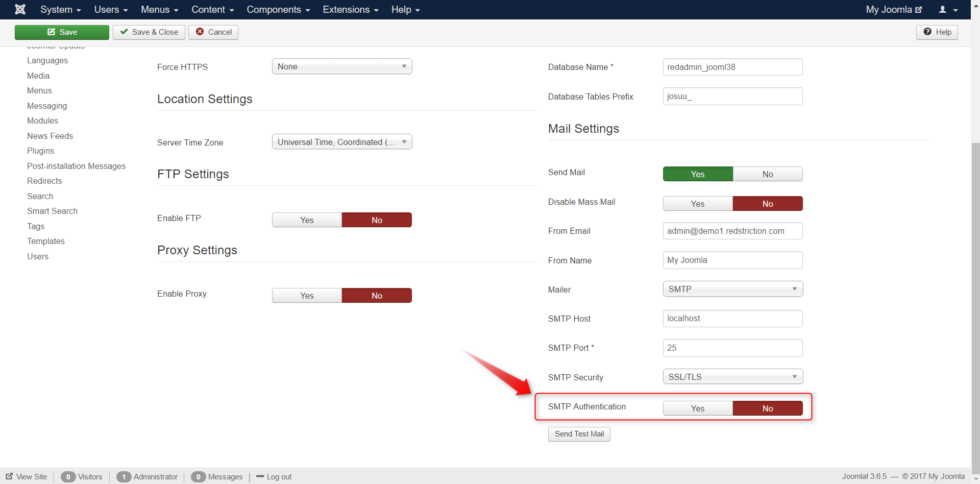Image resolution: width=980 pixels, height=484 pixels.
Task: Open Plugins in the sidebar
Action: 41,151
